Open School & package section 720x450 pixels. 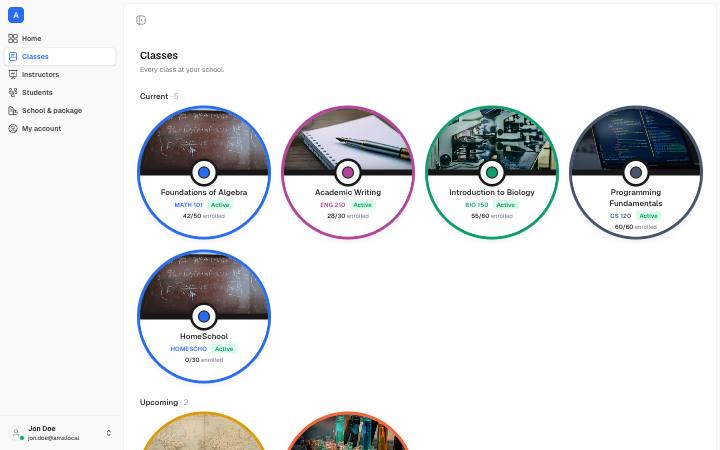(60, 111)
